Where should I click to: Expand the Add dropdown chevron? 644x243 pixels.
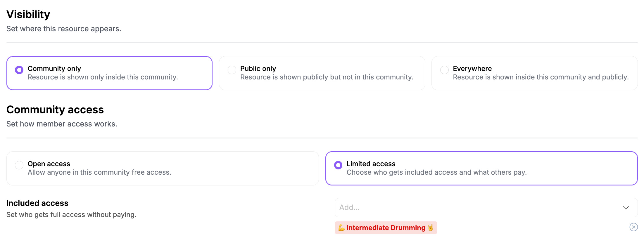[626, 208]
